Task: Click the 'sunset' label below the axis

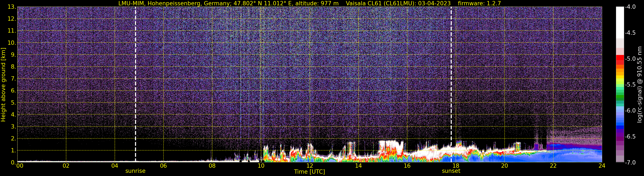Action: (451, 171)
